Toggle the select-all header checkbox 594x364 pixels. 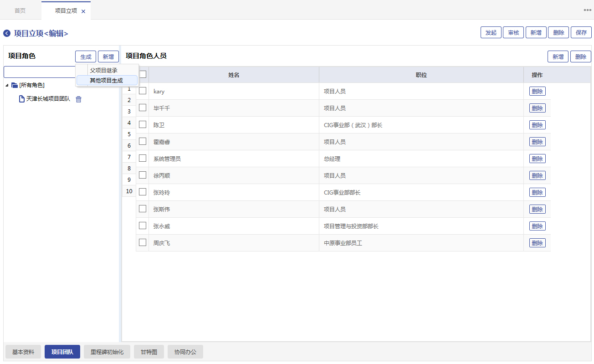coord(143,74)
